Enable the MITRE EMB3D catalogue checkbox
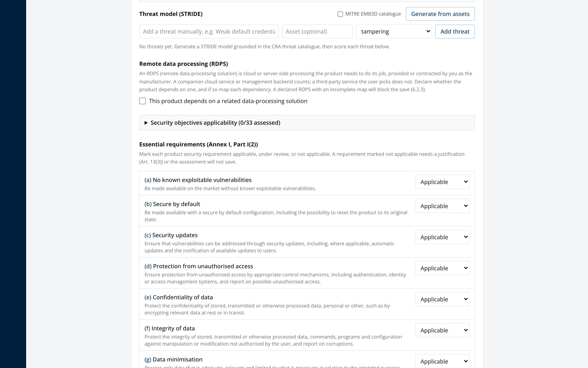The image size is (588, 368). [x=340, y=14]
